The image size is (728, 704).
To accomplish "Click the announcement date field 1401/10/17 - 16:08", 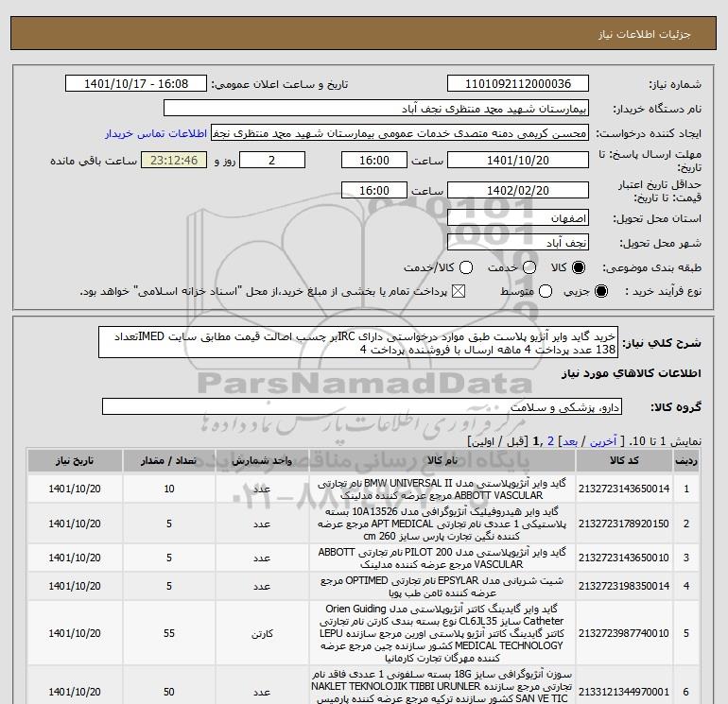I will coord(136,83).
